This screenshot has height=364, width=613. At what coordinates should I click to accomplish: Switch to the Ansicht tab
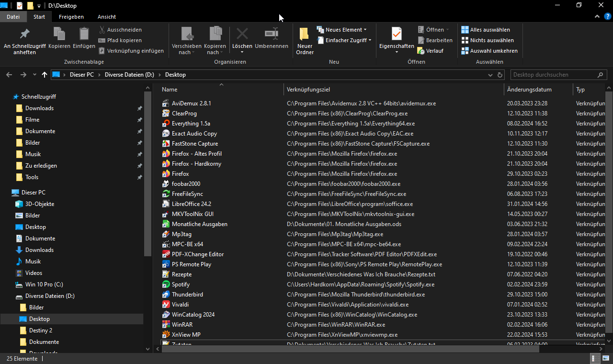[107, 17]
